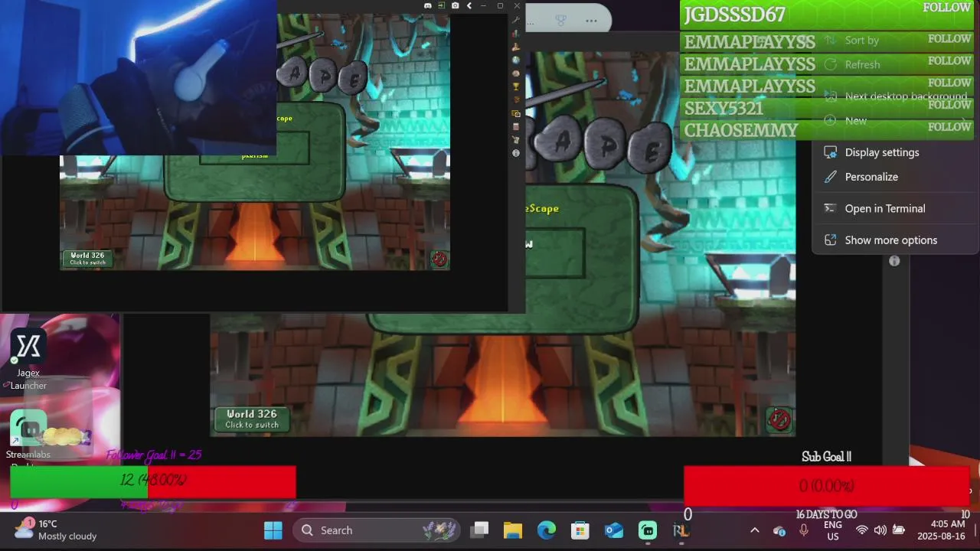
Task: Click the info circle icon below the context menu
Action: pyautogui.click(x=894, y=261)
